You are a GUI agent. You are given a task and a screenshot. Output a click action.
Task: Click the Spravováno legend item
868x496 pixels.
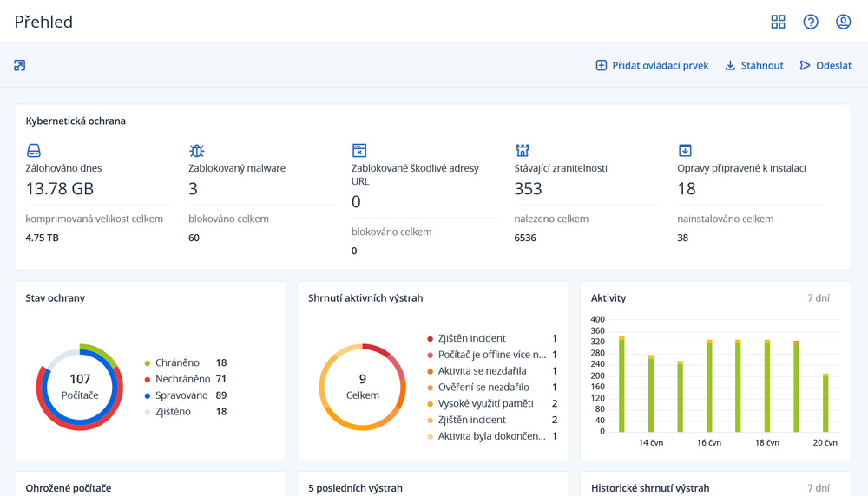pos(181,395)
